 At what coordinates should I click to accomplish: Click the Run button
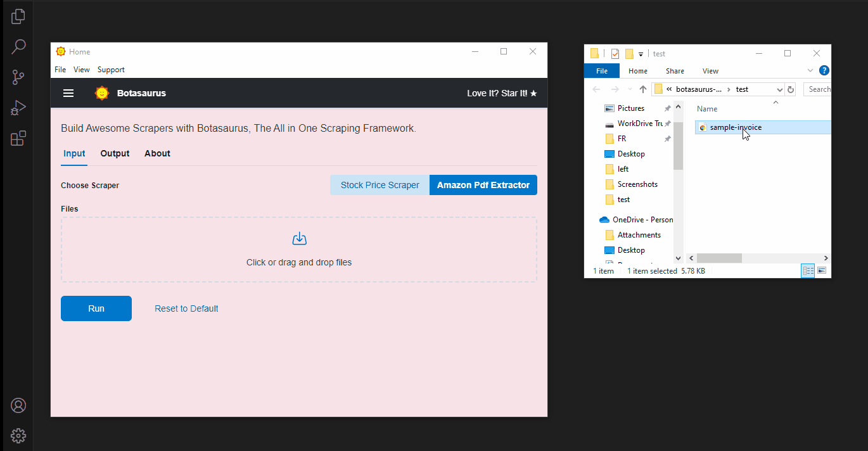pyautogui.click(x=96, y=308)
